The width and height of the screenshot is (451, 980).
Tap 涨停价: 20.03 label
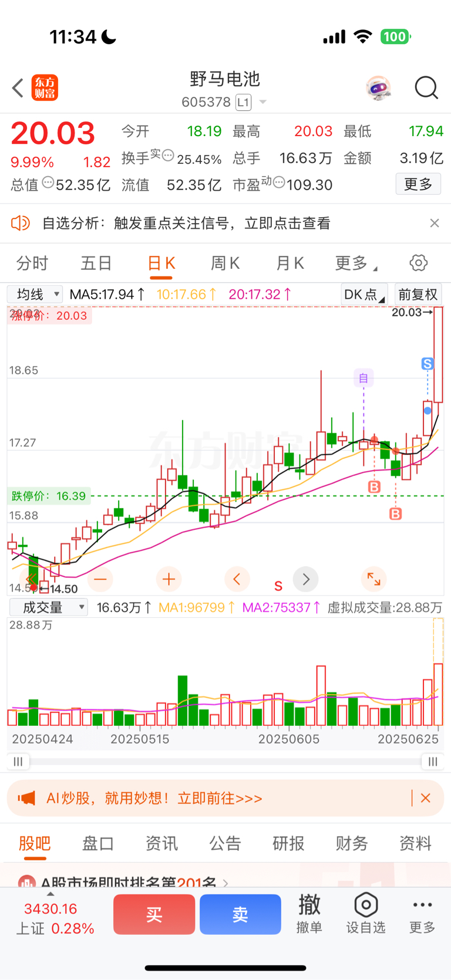pos(49,316)
